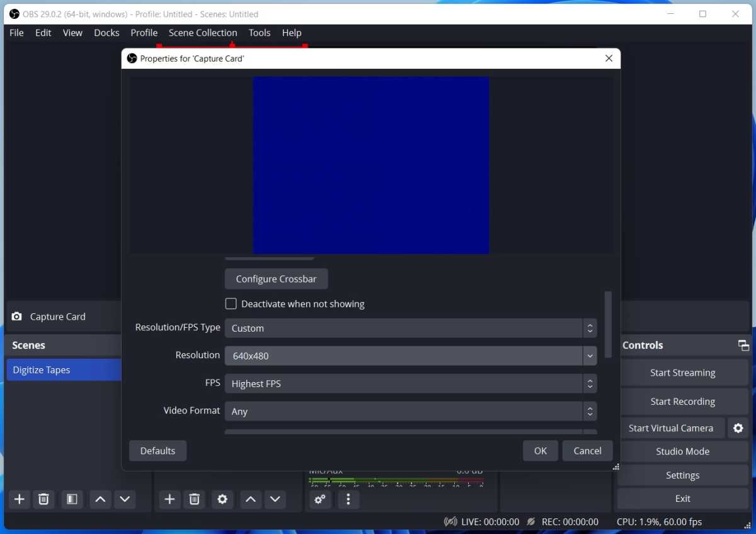Open the Video Format dropdown showing Any

[411, 411]
